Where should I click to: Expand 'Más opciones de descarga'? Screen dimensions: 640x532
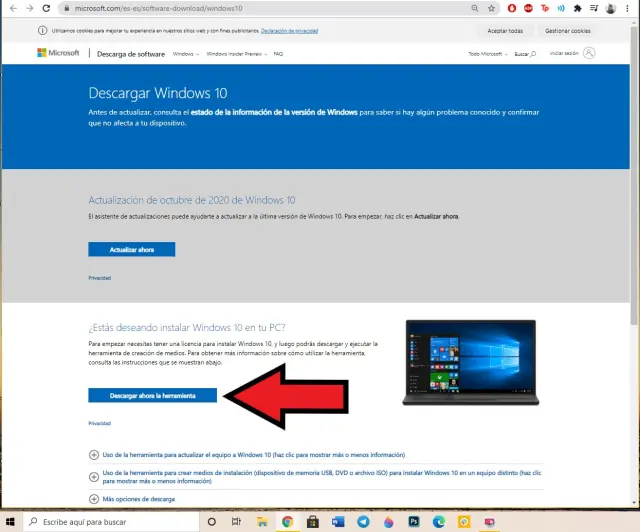[x=95, y=498]
